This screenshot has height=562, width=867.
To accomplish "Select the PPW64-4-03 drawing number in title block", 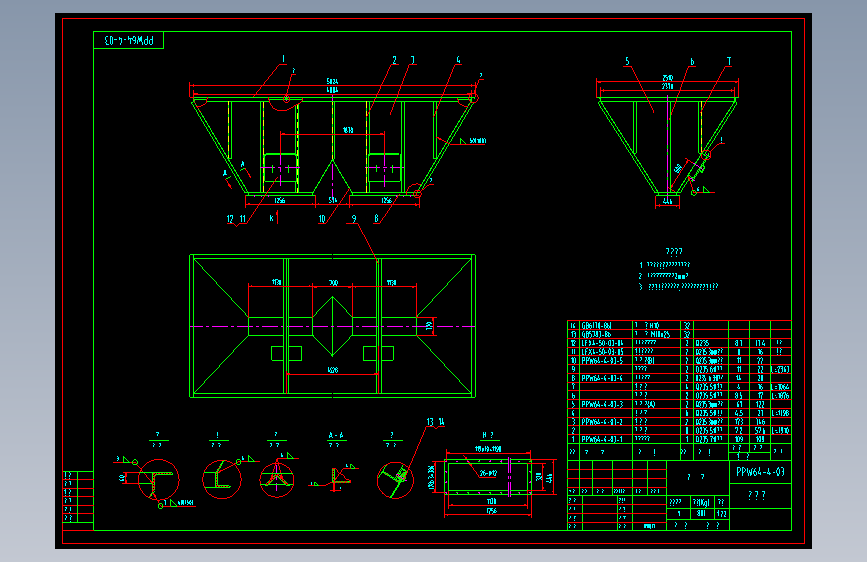I will (x=760, y=472).
